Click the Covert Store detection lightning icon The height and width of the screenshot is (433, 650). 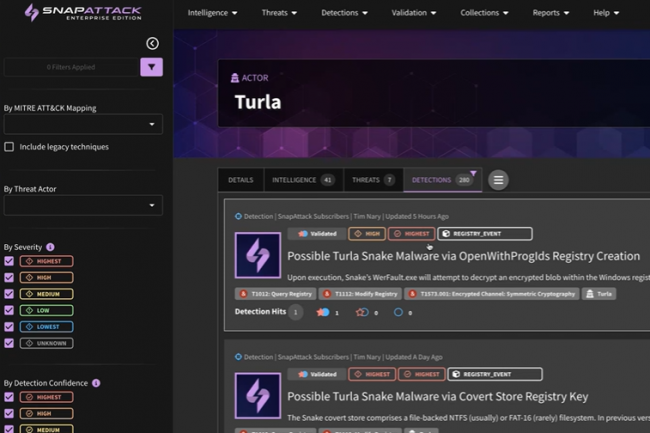(x=257, y=395)
